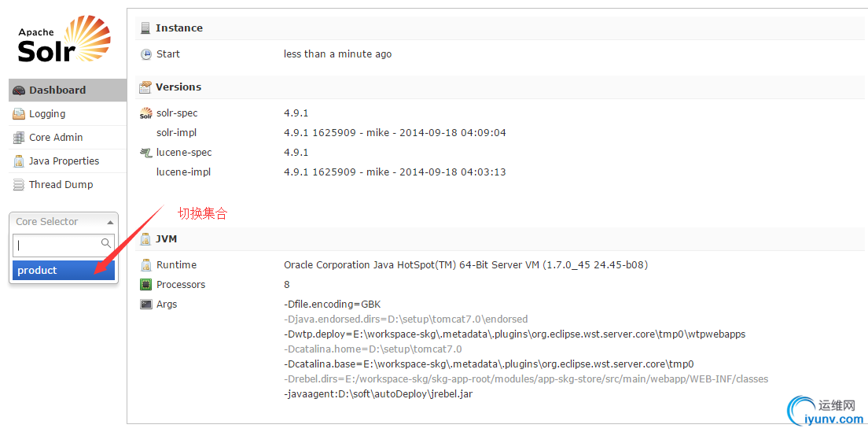Click the -javaagent jrebel.jar argument

click(379, 394)
